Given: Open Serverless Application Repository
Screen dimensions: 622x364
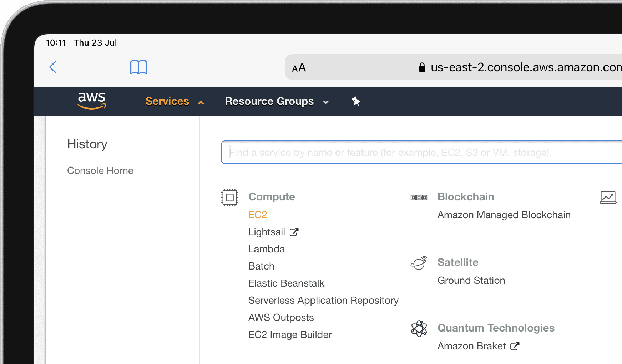Looking at the screenshot, I should tap(323, 301).
